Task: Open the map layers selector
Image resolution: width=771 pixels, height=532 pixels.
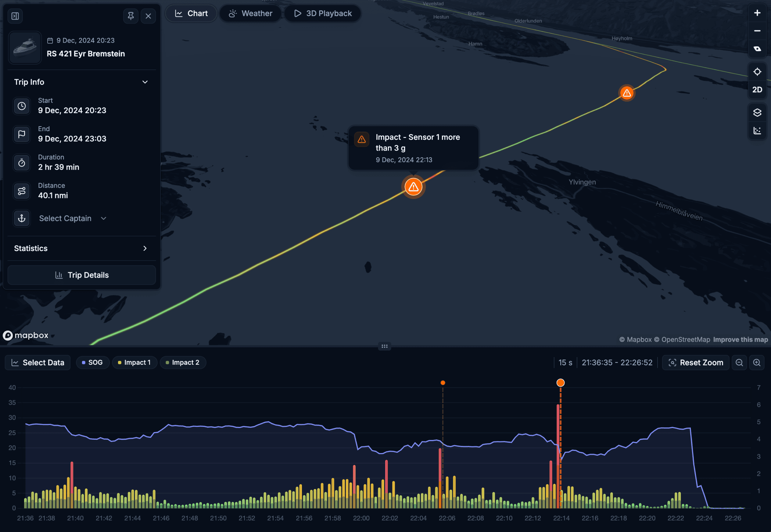Action: [757, 112]
